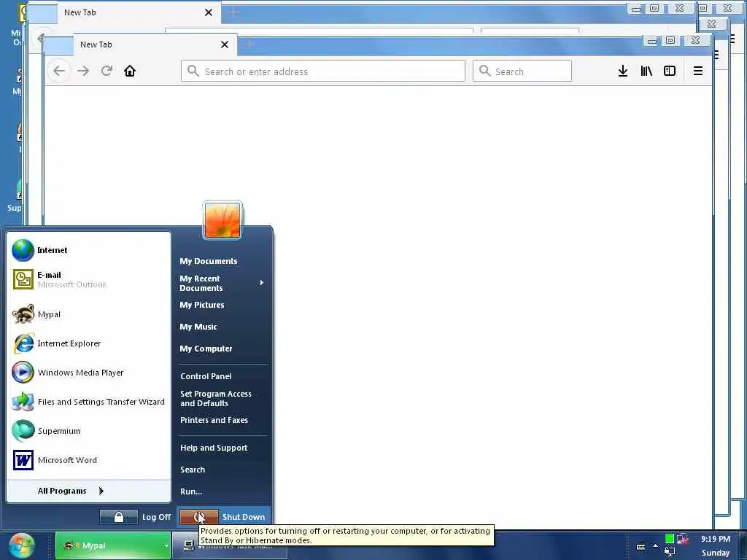Open the hamburger menu in front browser

[698, 71]
